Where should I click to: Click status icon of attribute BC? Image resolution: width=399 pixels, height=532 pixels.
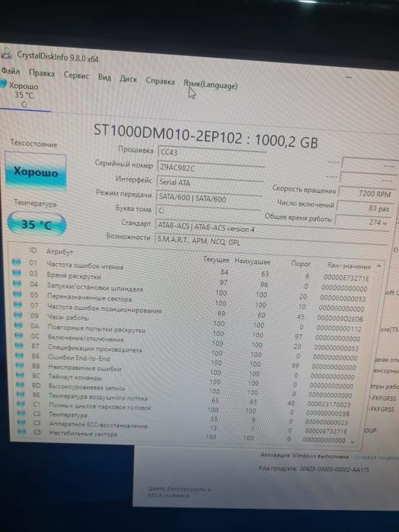(x=20, y=375)
